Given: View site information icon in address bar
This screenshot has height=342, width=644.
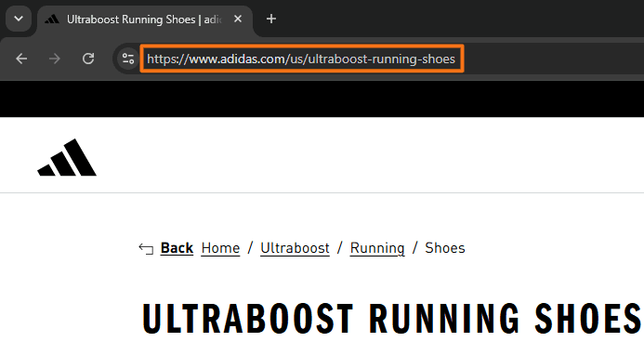Looking at the screenshot, I should click(128, 59).
